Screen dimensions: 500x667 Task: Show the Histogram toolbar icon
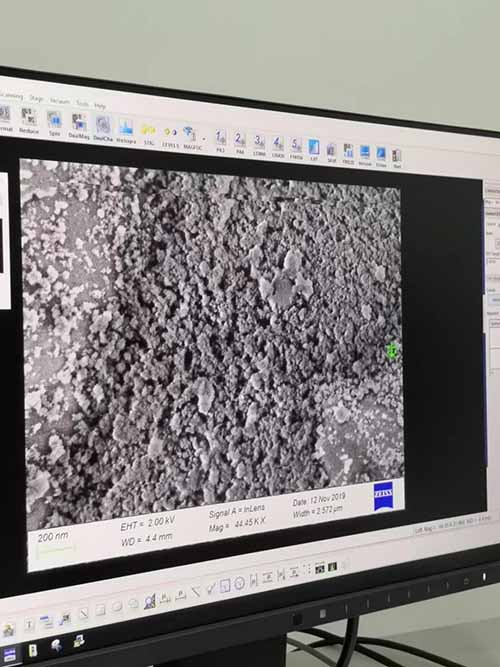(x=126, y=128)
